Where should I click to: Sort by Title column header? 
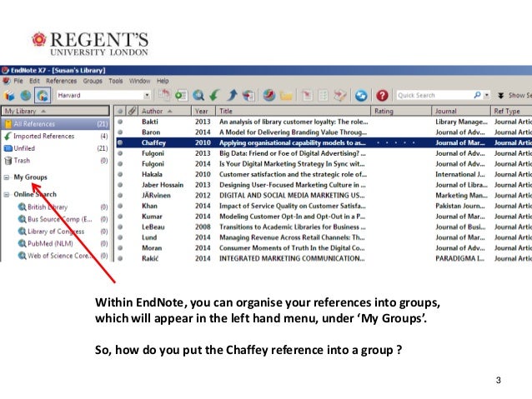pyautogui.click(x=294, y=111)
